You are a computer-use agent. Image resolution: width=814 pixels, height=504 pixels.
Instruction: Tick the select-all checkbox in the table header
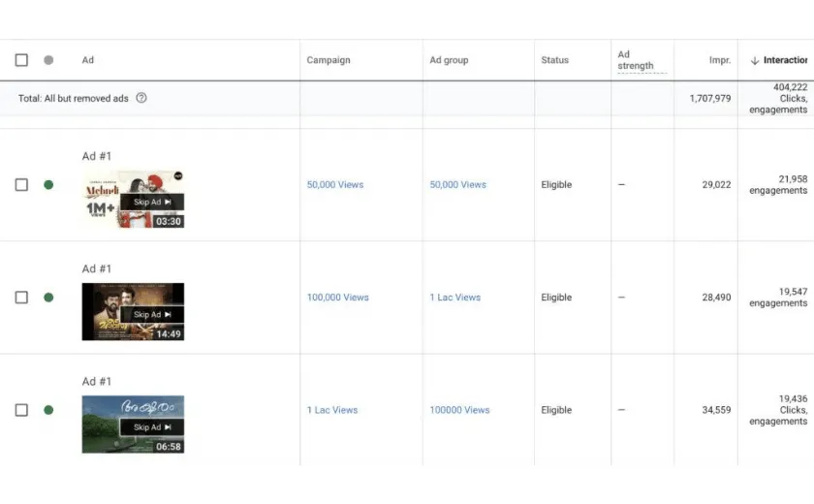(x=21, y=60)
